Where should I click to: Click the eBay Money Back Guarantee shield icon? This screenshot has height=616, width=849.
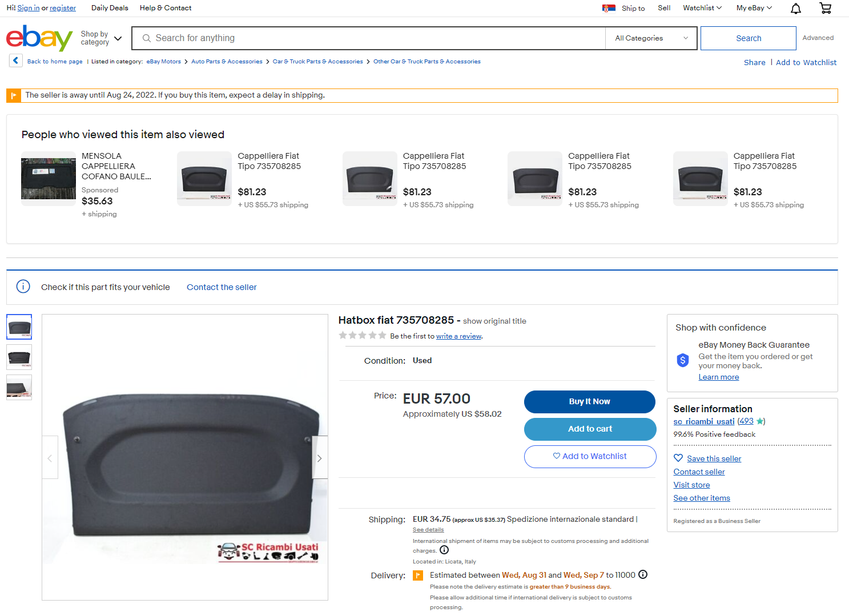coord(683,360)
